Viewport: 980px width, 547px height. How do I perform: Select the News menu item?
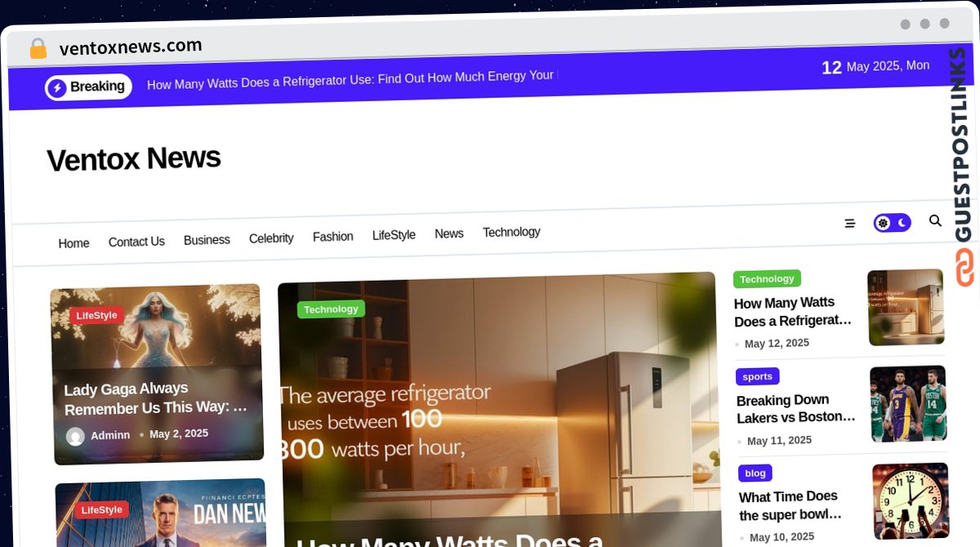[x=449, y=233]
